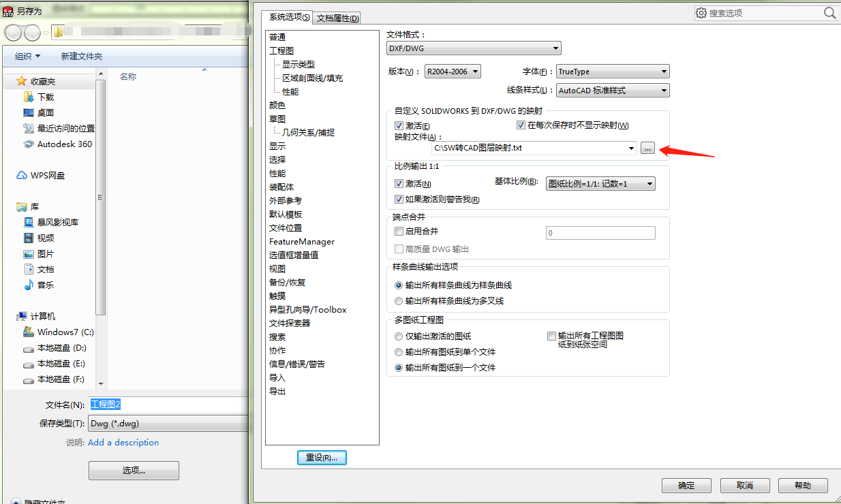Open the 视频 library
The image size is (841, 504).
(x=39, y=238)
